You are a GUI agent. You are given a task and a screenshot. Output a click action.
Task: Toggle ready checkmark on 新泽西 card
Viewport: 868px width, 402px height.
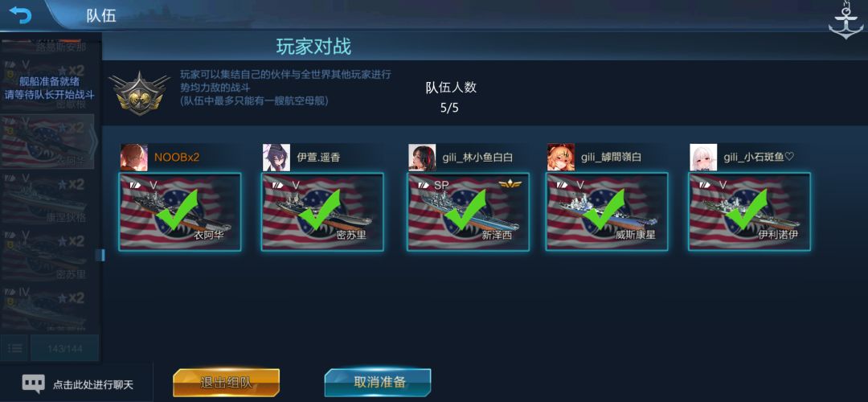[x=464, y=211]
